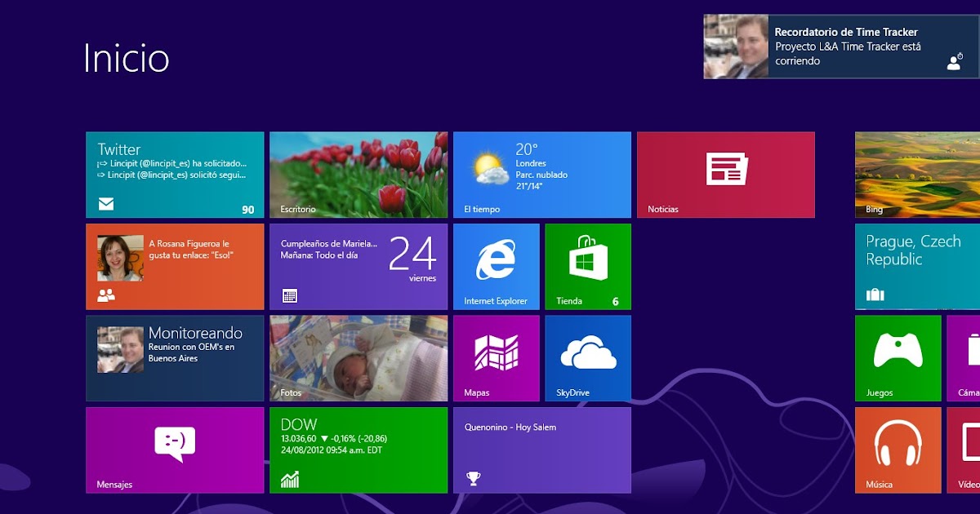Launch Internet Explorer
This screenshot has height=514, width=980.
tap(497, 267)
